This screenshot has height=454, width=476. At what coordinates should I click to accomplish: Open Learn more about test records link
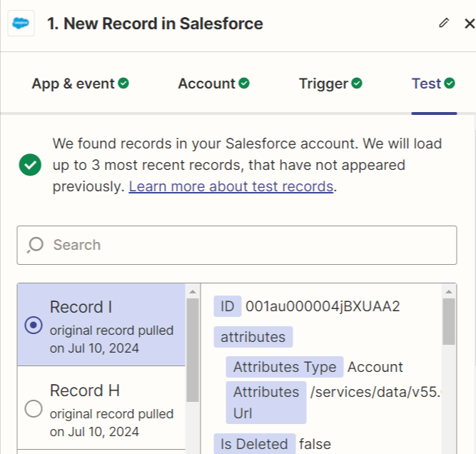(231, 186)
